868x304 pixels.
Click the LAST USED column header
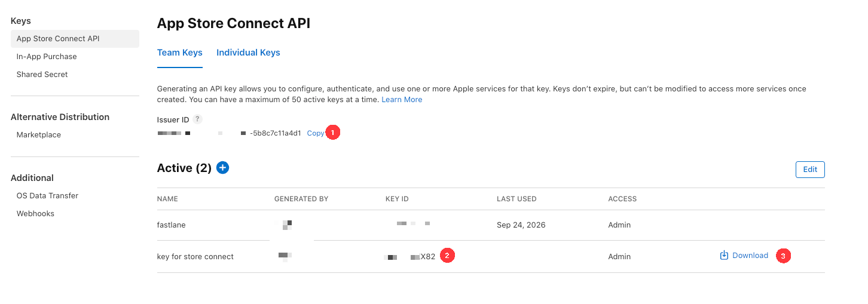pos(516,199)
